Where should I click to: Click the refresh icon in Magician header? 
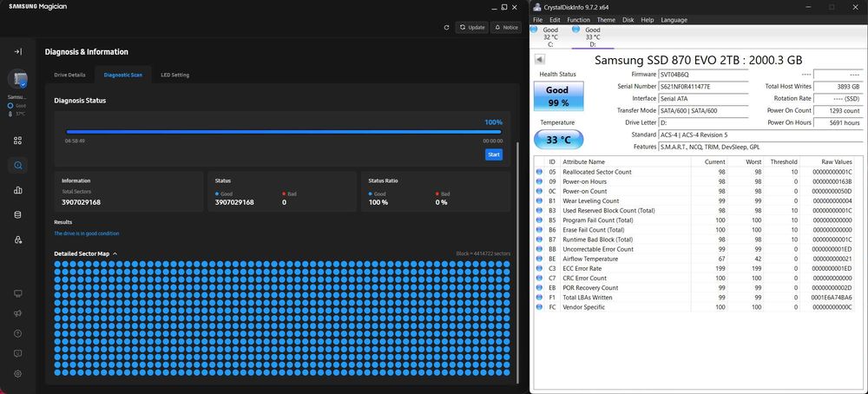[x=446, y=27]
